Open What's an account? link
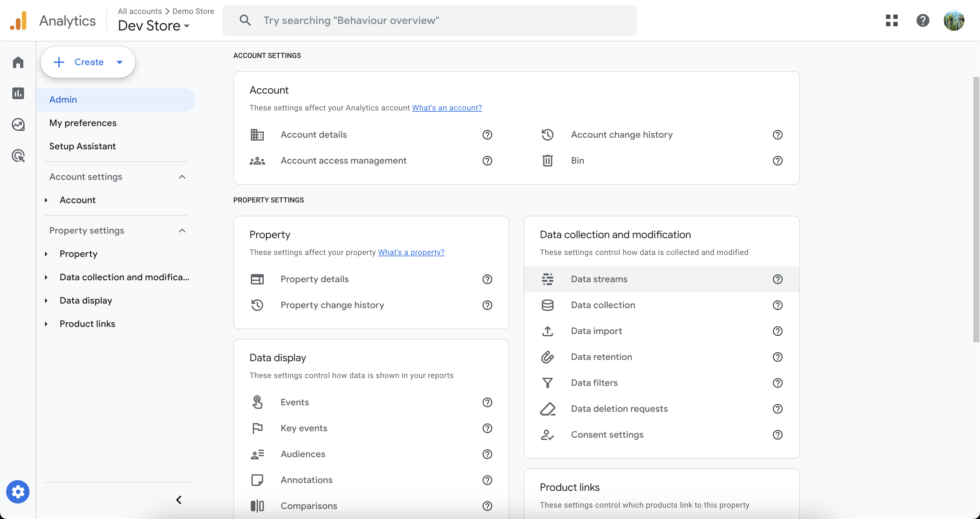The image size is (980, 519). click(x=447, y=108)
